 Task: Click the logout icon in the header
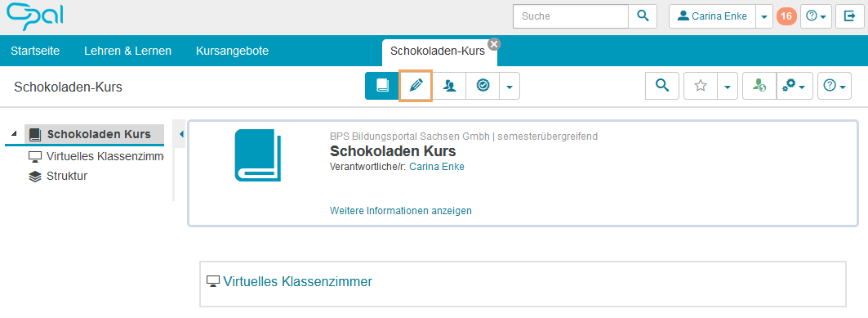pyautogui.click(x=849, y=16)
